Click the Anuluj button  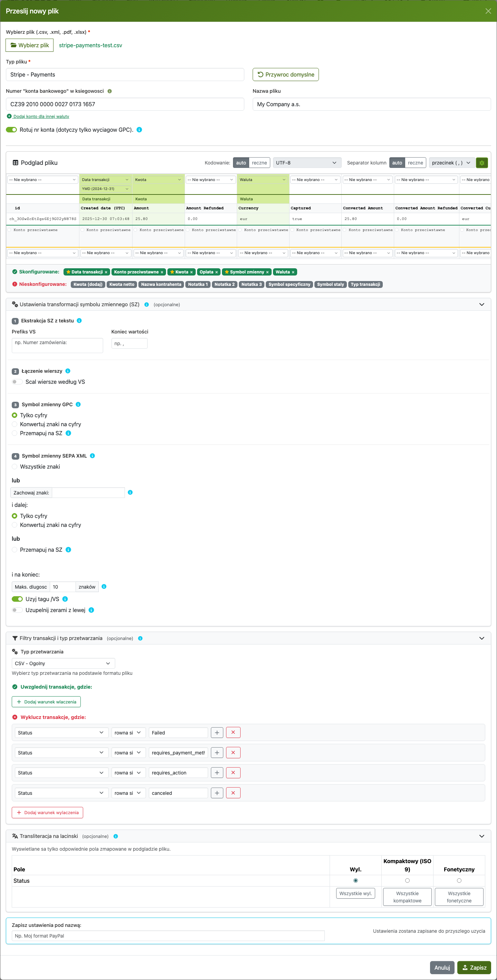pyautogui.click(x=442, y=968)
